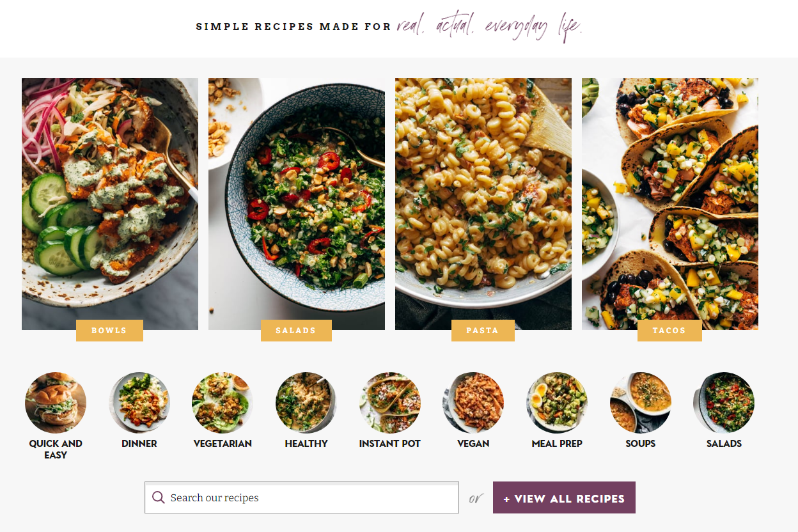Open the Meal Prep circle image

[x=557, y=403]
